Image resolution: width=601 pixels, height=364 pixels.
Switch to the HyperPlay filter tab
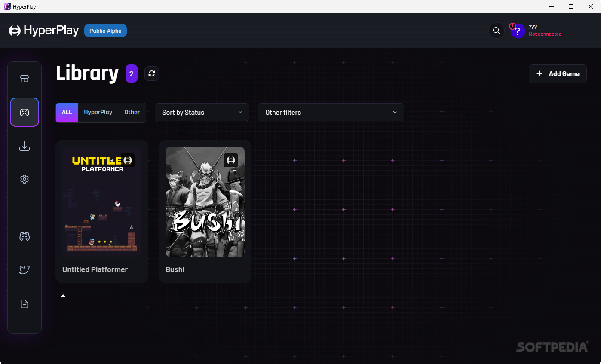tap(98, 113)
